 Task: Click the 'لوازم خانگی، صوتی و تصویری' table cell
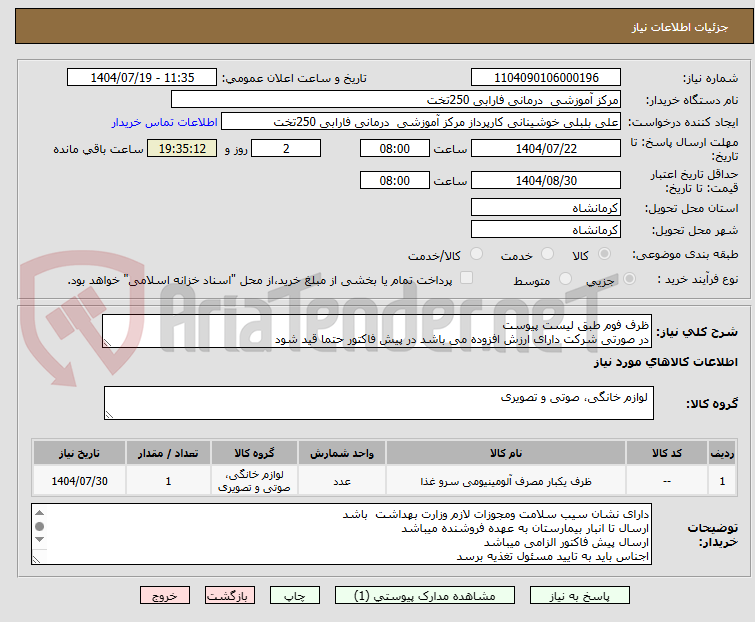(x=254, y=481)
